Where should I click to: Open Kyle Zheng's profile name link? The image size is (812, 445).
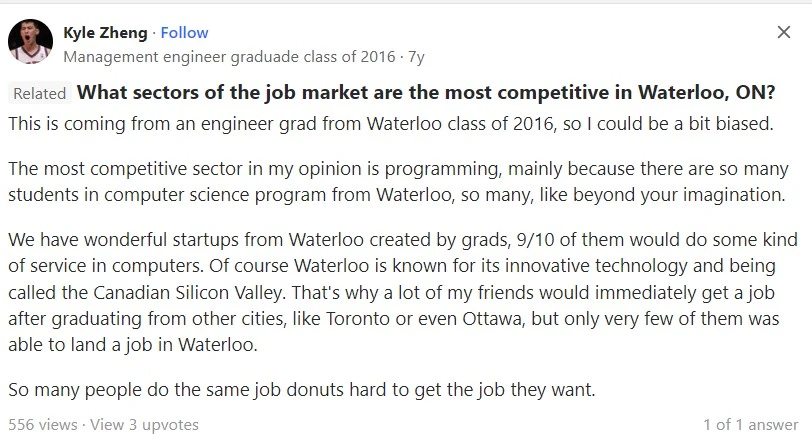click(105, 32)
